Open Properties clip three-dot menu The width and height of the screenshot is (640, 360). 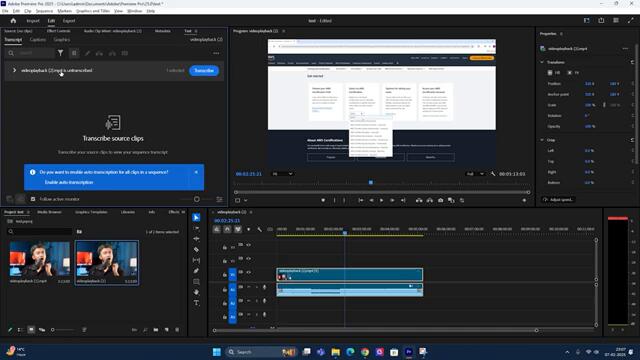pyautogui.click(x=625, y=49)
